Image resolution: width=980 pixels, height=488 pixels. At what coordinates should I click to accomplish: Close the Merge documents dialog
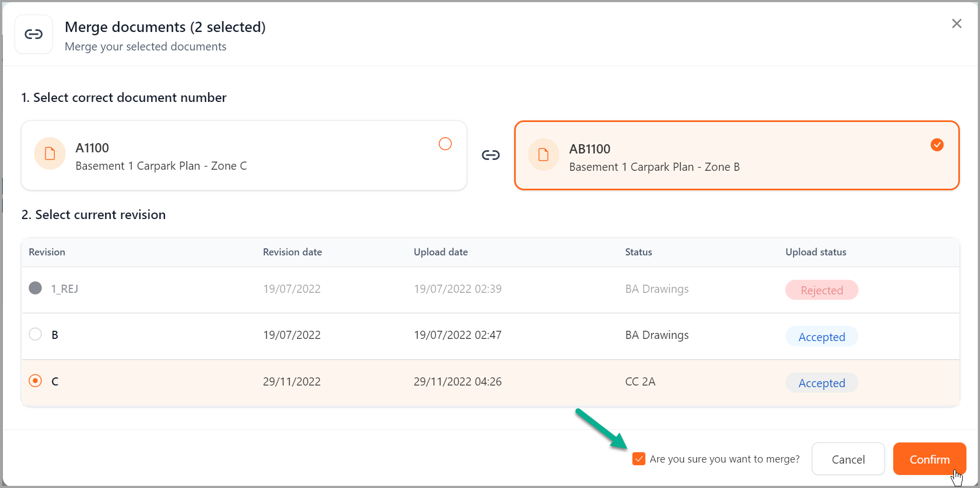tap(956, 24)
